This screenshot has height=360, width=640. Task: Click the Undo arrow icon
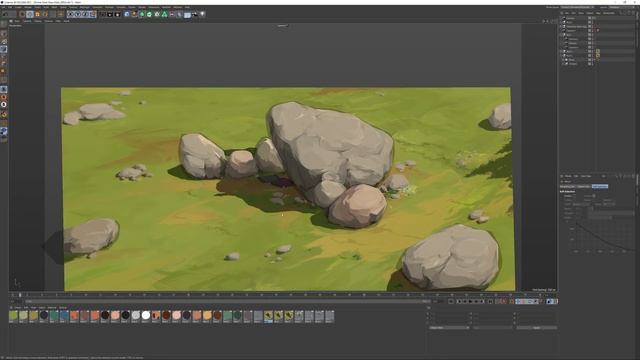[5, 14]
